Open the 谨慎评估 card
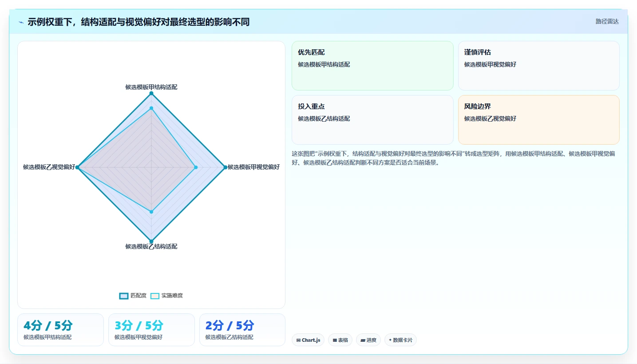This screenshot has width=637, height=364. 538,66
